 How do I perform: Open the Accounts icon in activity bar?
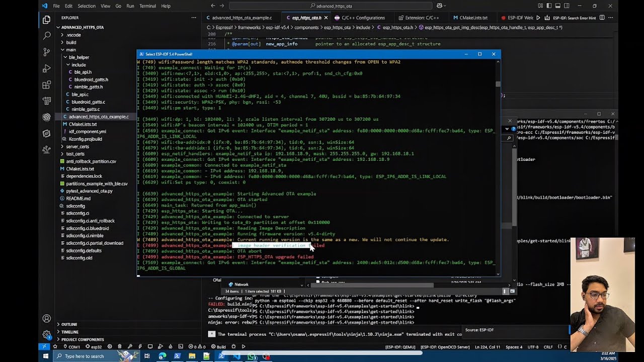point(47,318)
